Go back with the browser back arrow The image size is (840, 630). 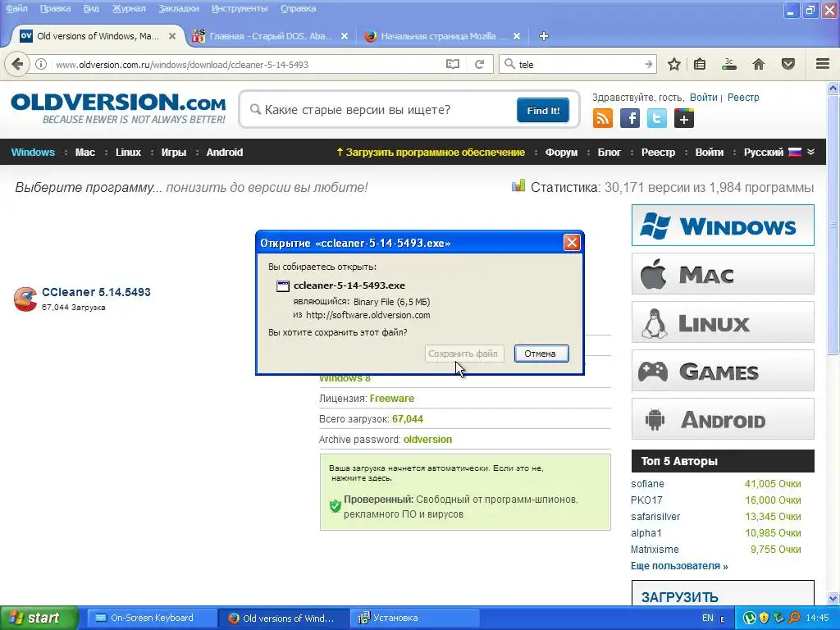point(17,64)
